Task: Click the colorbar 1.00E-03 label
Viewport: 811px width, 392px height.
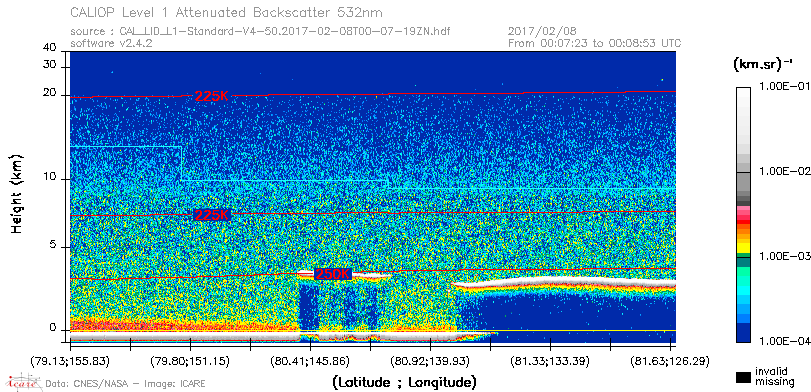Action: [784, 257]
